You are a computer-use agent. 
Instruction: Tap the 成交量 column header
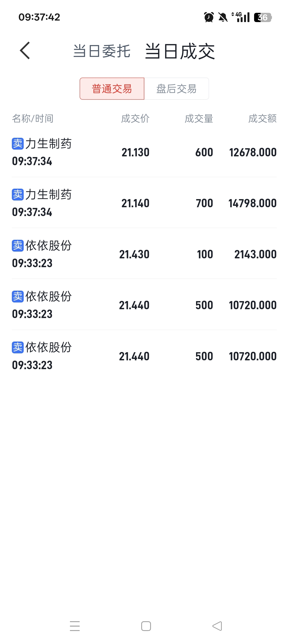(x=199, y=118)
